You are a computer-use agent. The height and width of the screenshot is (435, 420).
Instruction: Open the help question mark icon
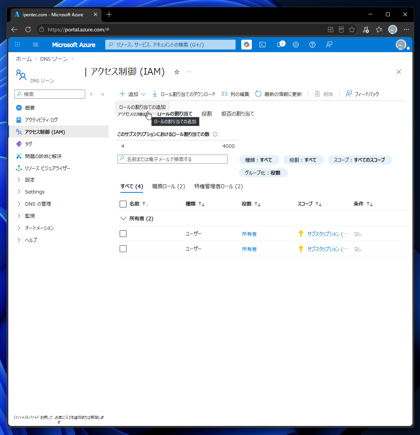312,45
